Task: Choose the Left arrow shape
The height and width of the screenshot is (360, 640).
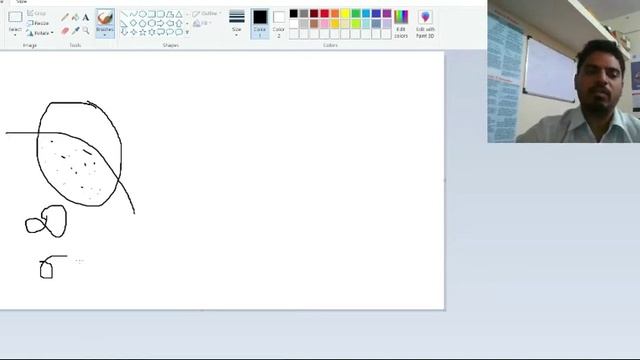Action: (170, 23)
